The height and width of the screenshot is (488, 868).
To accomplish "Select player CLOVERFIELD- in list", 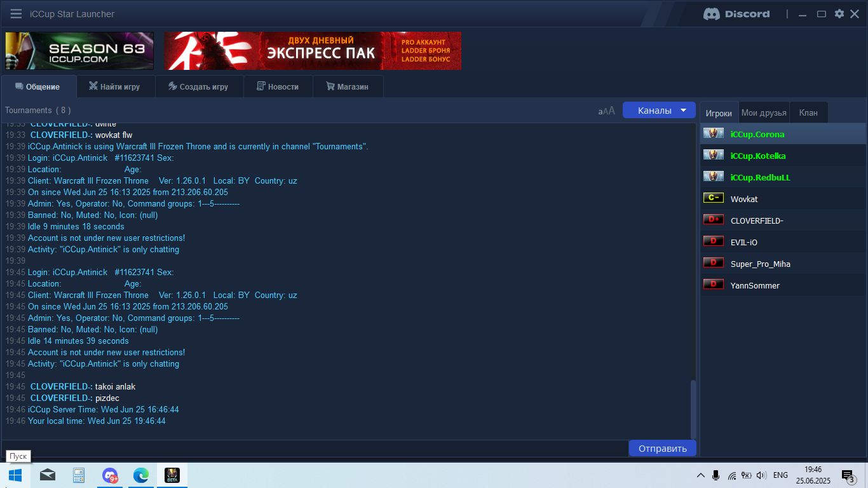I will 783,220.
